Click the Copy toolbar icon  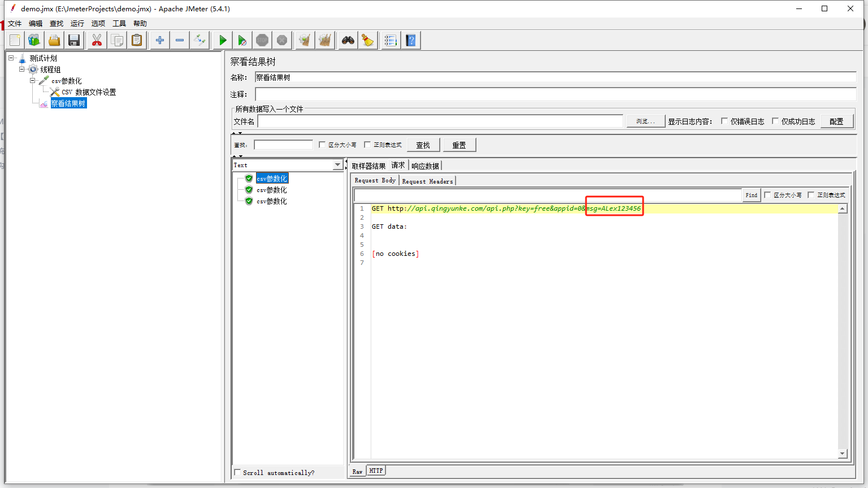click(117, 40)
